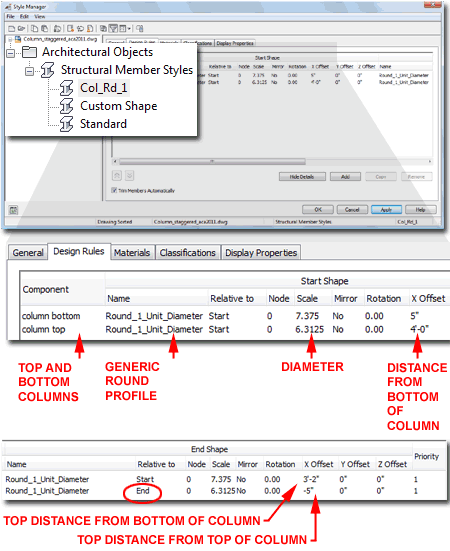Image resolution: width=450 pixels, height=551 pixels.
Task: Open the File menu
Action: [11, 17]
